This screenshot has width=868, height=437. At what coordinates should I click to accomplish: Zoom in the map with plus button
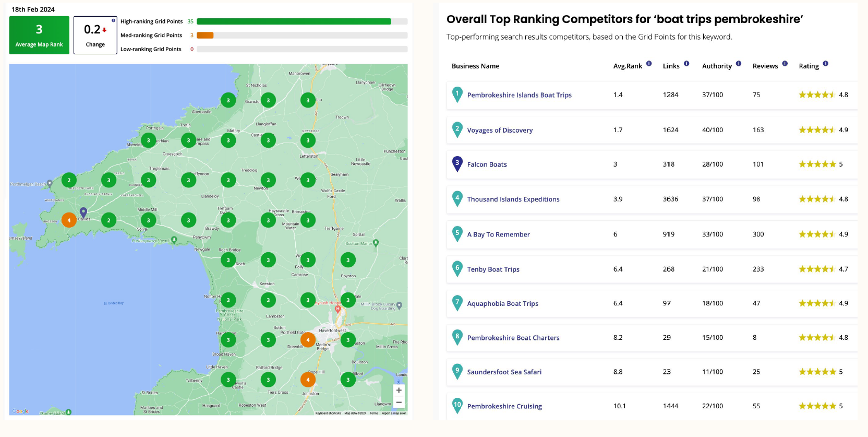pyautogui.click(x=399, y=390)
